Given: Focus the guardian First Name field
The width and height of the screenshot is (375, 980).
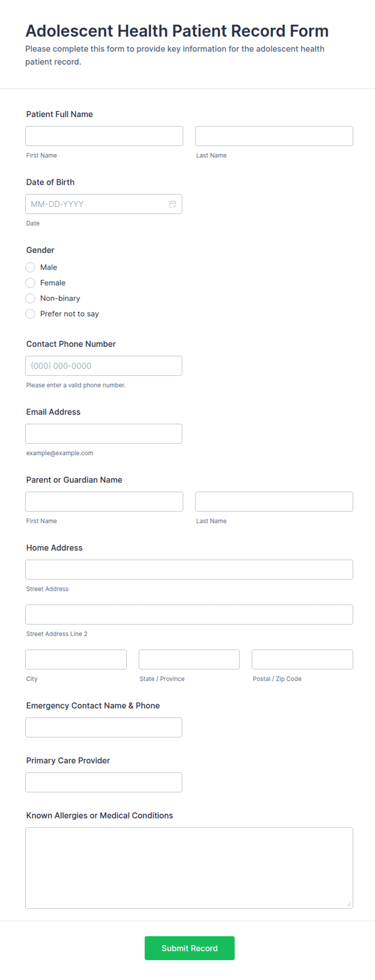Looking at the screenshot, I should [x=104, y=501].
